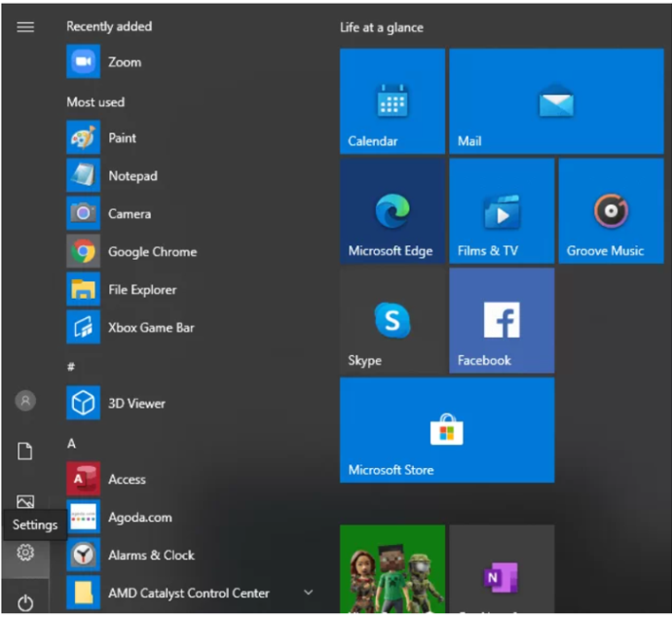Open the Microsoft Store wide tile

click(447, 430)
